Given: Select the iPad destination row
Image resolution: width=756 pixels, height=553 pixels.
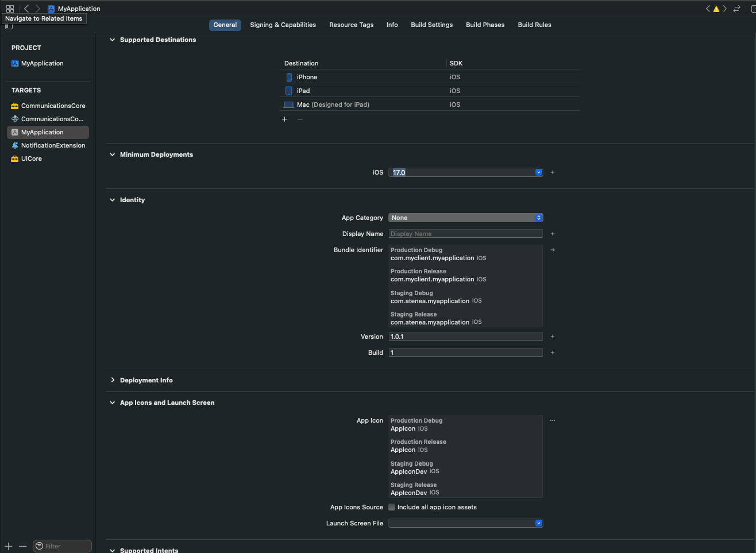Looking at the screenshot, I should pos(430,91).
